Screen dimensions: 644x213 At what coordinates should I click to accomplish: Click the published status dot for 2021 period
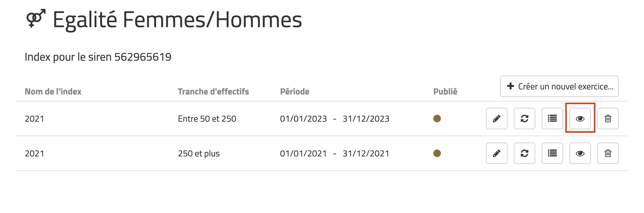point(437,153)
